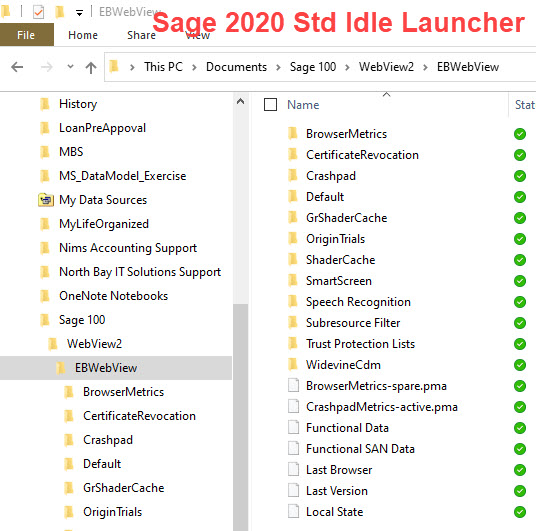Click the Back navigation arrow
Screen dimensions: 538x531
[x=17, y=67]
